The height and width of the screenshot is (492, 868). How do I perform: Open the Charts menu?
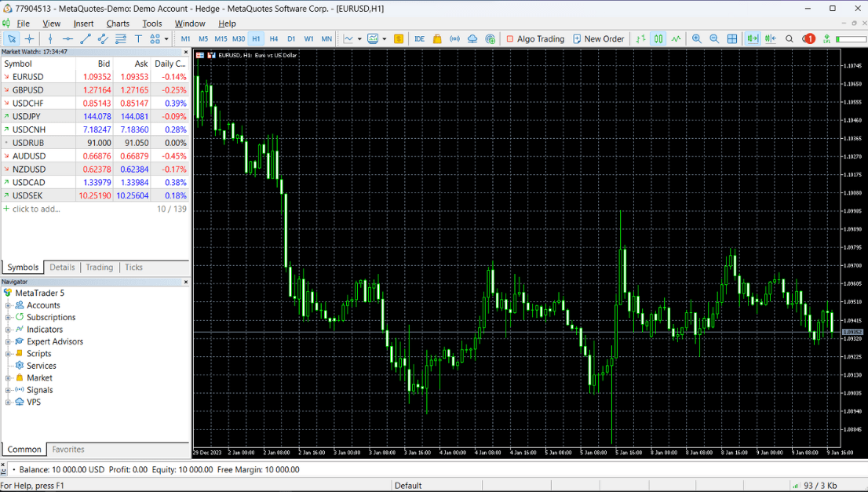click(117, 23)
